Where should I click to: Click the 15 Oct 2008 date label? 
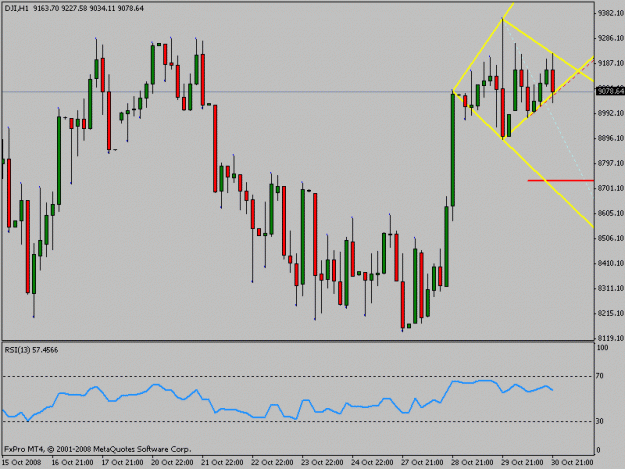click(x=22, y=462)
